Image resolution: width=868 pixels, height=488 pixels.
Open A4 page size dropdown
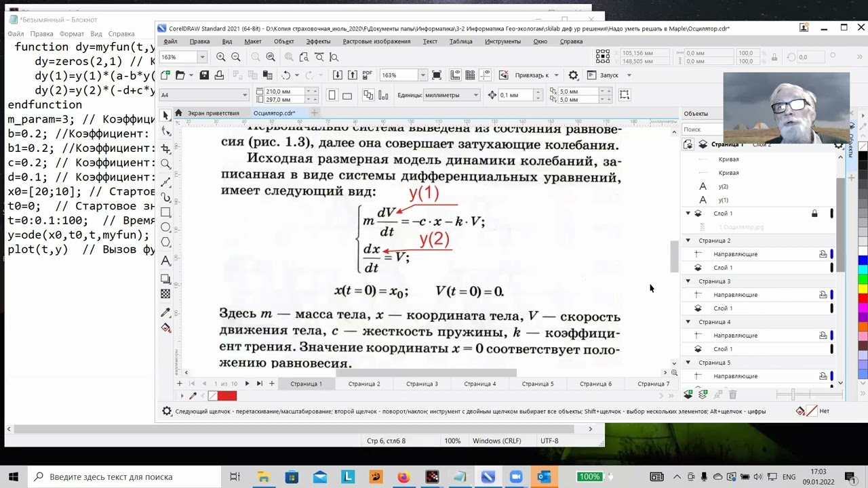(x=245, y=96)
